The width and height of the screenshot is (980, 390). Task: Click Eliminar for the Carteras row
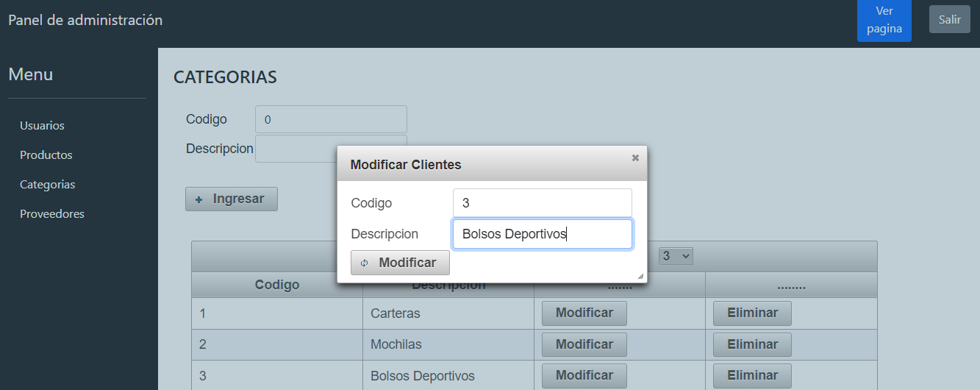(x=752, y=313)
